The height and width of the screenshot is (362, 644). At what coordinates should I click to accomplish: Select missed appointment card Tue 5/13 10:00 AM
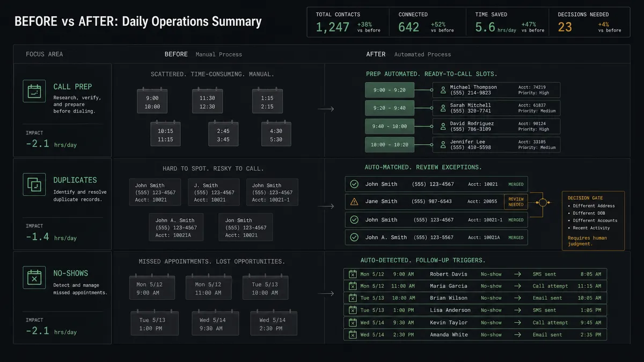[x=265, y=287]
